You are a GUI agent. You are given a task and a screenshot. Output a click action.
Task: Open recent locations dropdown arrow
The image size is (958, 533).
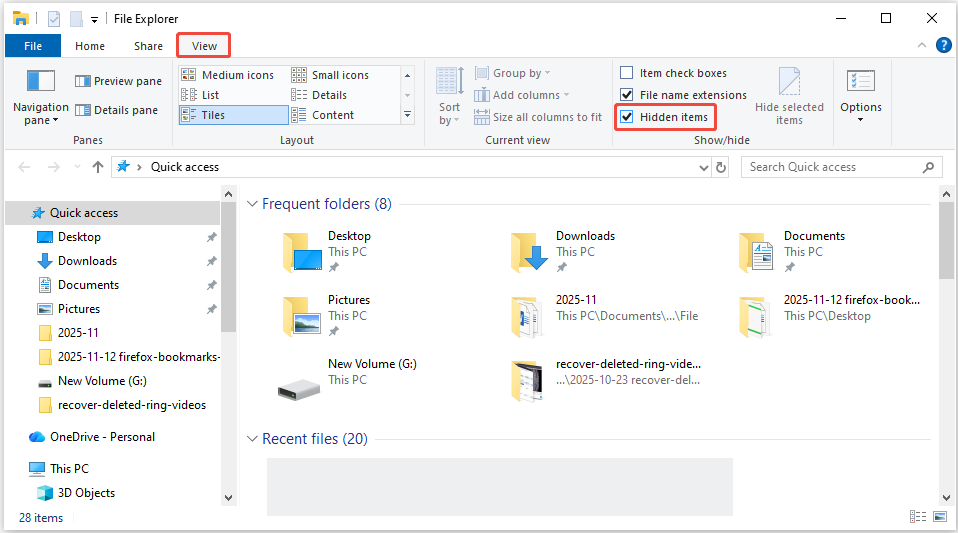coord(77,167)
